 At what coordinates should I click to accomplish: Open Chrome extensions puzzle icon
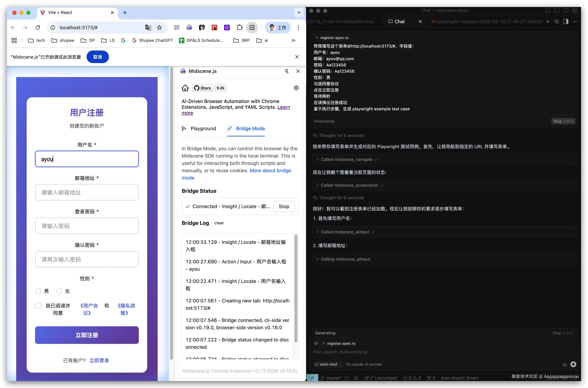point(239,28)
